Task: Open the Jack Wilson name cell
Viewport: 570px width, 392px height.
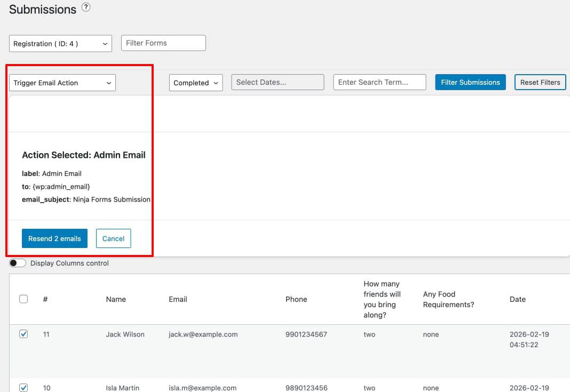Action: (125, 334)
